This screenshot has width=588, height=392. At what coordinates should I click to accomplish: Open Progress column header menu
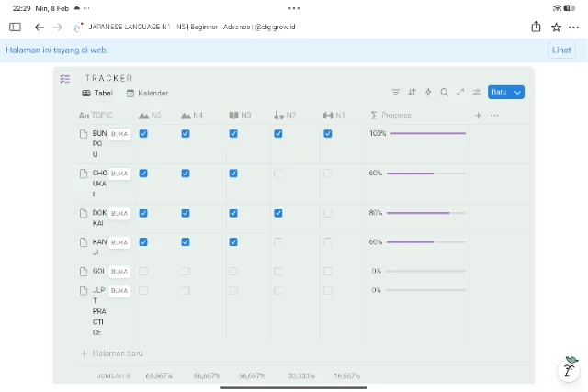pyautogui.click(x=396, y=116)
